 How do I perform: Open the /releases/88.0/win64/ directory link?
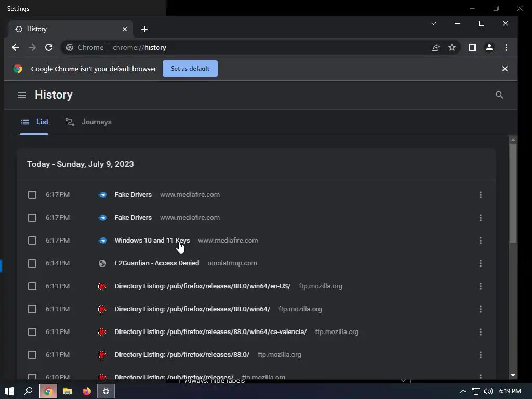[x=192, y=309]
